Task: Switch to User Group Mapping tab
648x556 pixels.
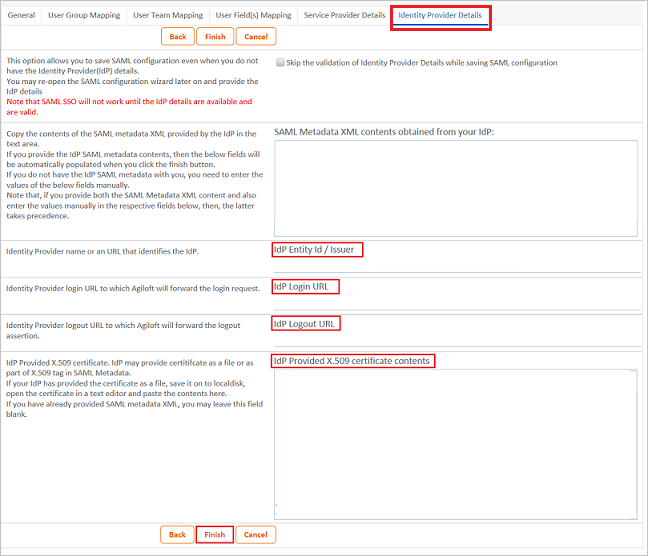Action: pyautogui.click(x=84, y=15)
